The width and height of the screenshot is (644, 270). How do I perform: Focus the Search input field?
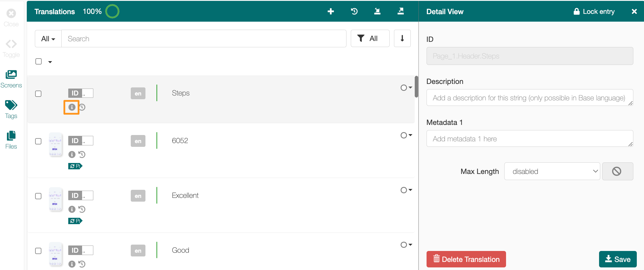(204, 39)
